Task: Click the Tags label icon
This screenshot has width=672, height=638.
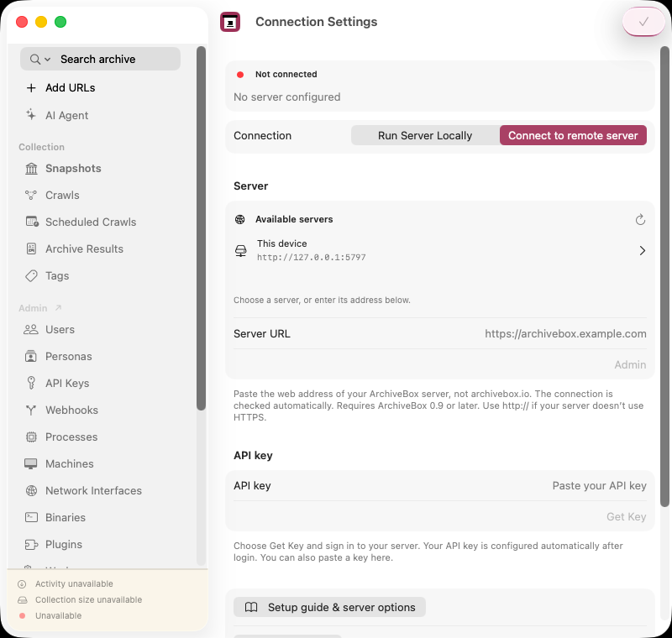Action: click(x=31, y=275)
